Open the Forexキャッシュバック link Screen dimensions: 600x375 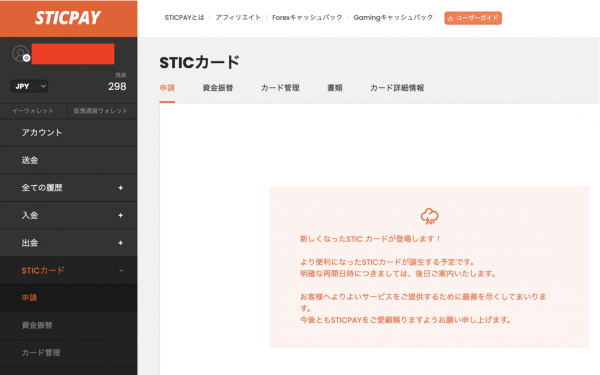click(x=307, y=18)
